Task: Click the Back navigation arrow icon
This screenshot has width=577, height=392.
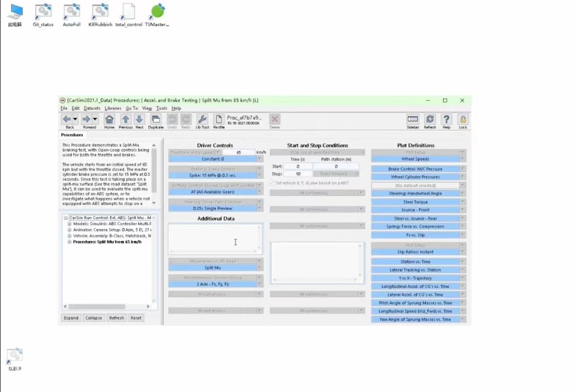Action: coord(67,119)
